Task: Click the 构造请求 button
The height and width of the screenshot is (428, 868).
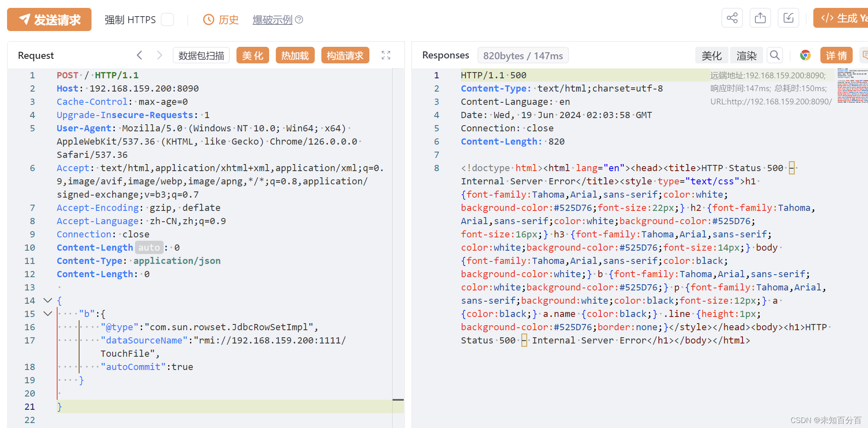Action: [345, 55]
